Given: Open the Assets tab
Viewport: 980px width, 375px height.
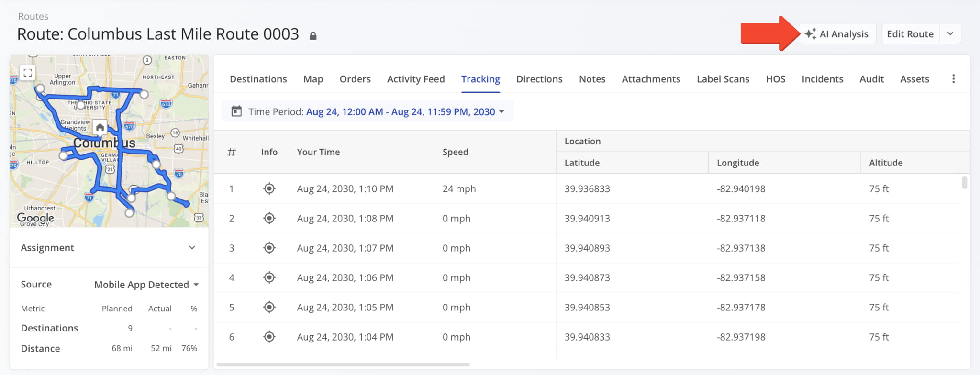Looking at the screenshot, I should pos(914,79).
